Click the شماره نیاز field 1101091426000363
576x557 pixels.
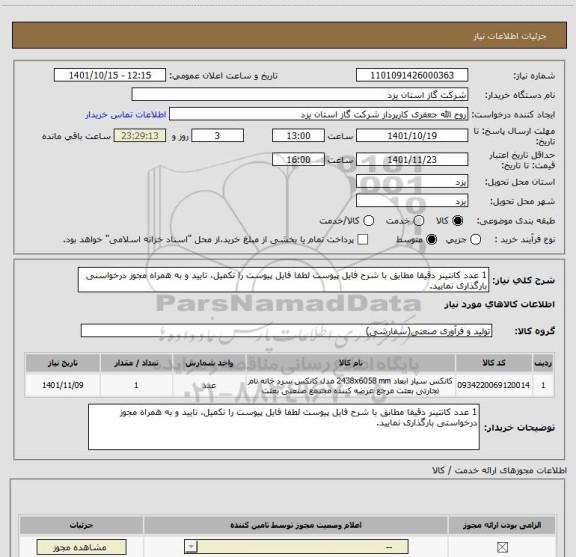412,75
